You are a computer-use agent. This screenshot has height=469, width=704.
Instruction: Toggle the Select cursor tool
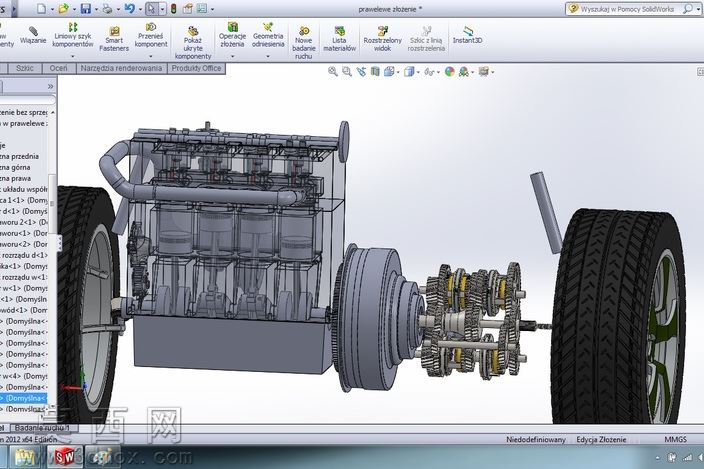click(152, 9)
